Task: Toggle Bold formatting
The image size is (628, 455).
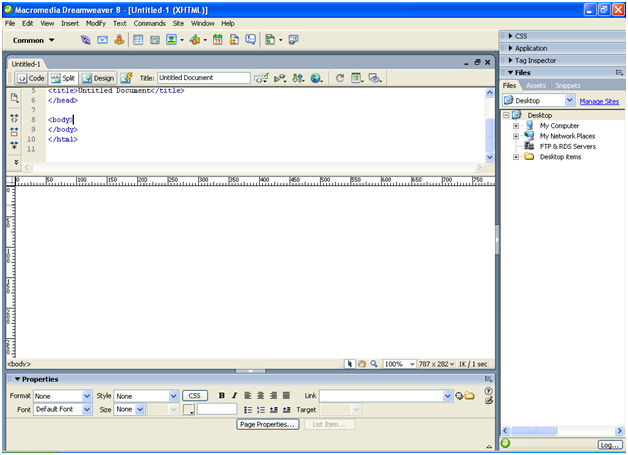Action: point(221,396)
